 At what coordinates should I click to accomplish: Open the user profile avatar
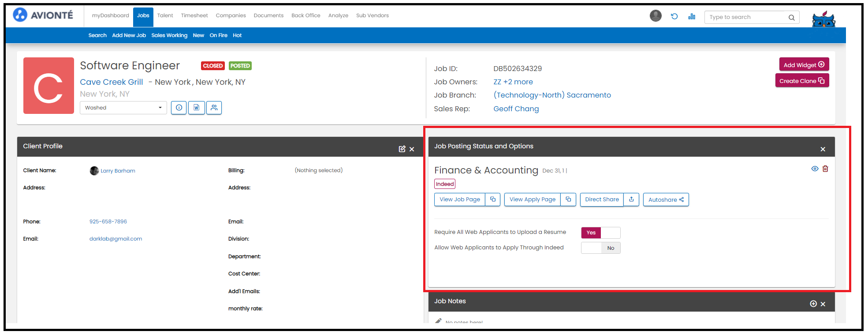point(656,16)
